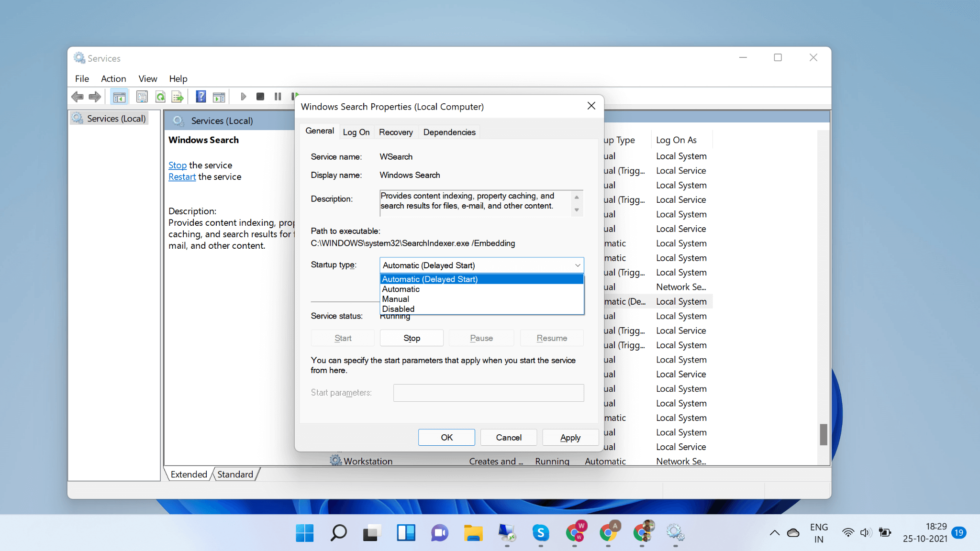Launch Skype from the taskbar
980x551 pixels.
coord(541,532)
